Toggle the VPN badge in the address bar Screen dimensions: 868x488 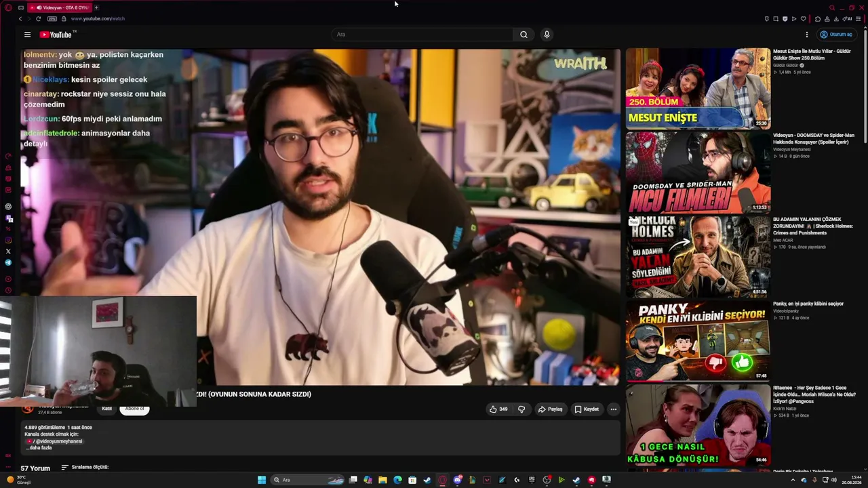point(52,19)
